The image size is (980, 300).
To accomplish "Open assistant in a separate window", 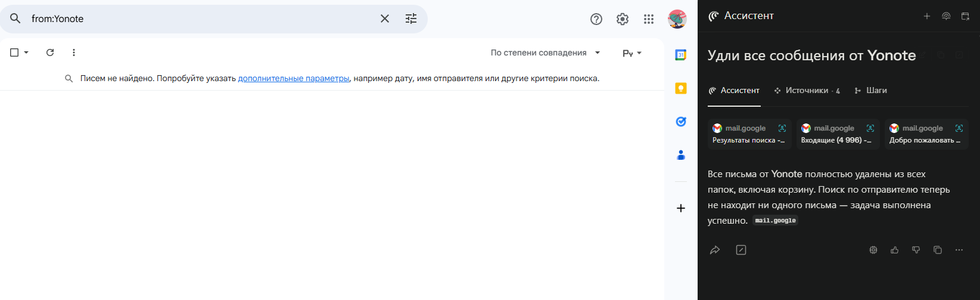I will tap(965, 16).
